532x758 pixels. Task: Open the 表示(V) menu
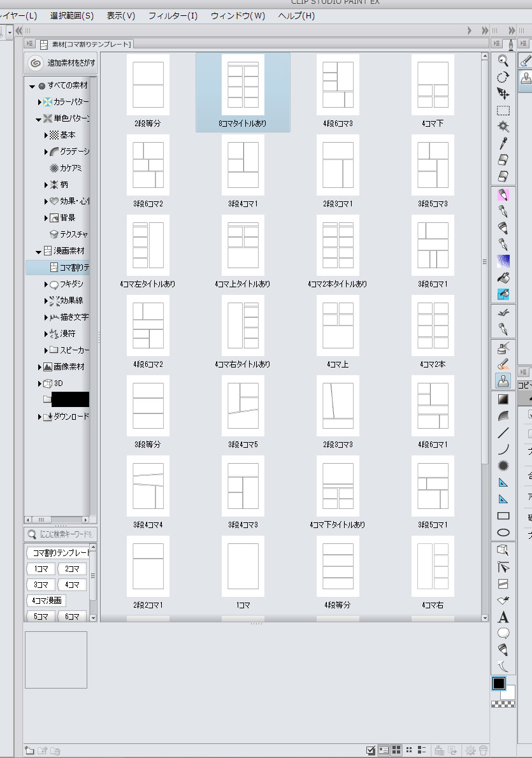(121, 16)
